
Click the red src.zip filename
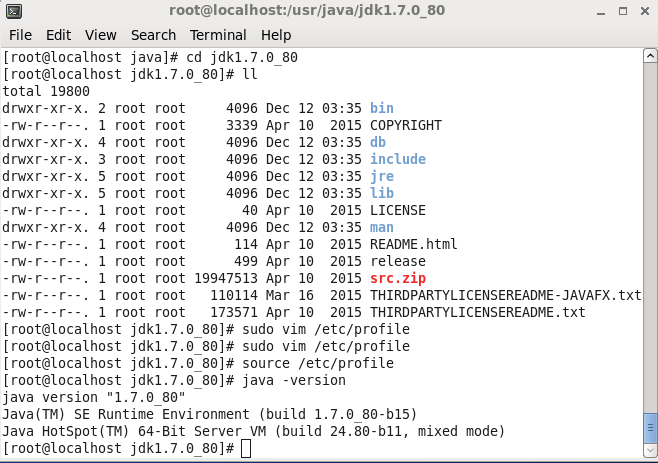pyautogui.click(x=398, y=278)
